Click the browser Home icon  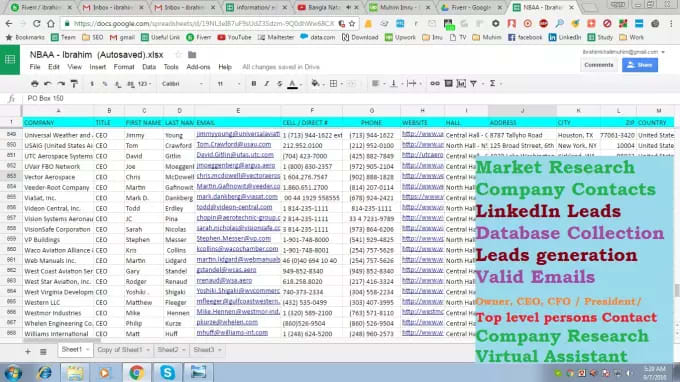51,23
